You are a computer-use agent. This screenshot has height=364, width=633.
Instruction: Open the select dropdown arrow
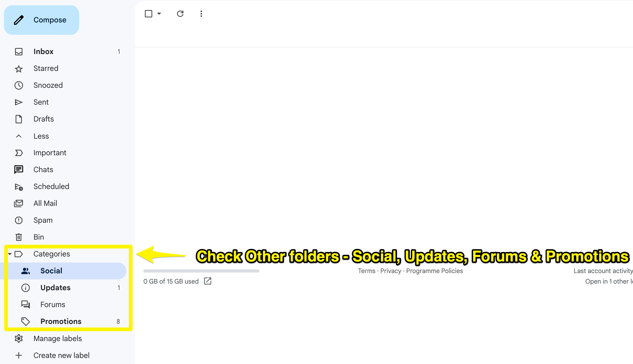[159, 14]
